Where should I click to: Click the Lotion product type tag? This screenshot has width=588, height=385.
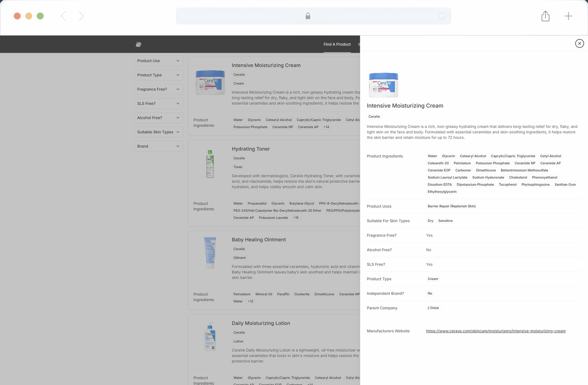(x=238, y=342)
